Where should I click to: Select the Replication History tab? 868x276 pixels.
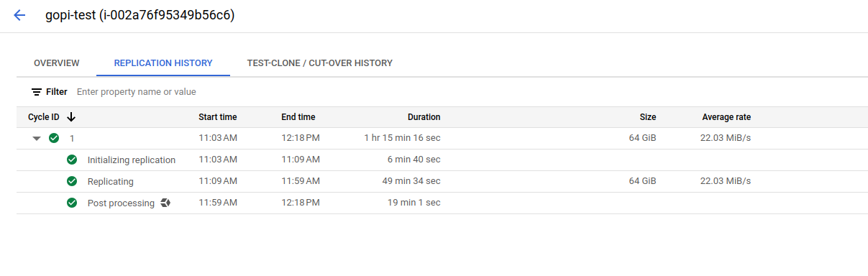click(x=163, y=63)
